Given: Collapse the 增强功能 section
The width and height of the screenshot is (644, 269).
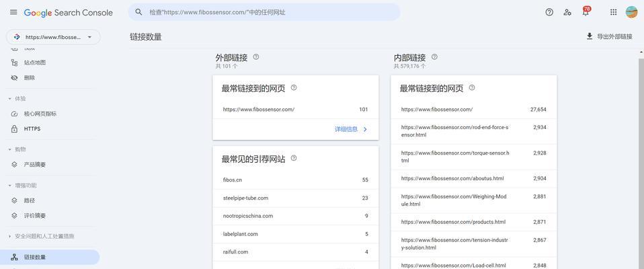Looking at the screenshot, I should pos(22,186).
